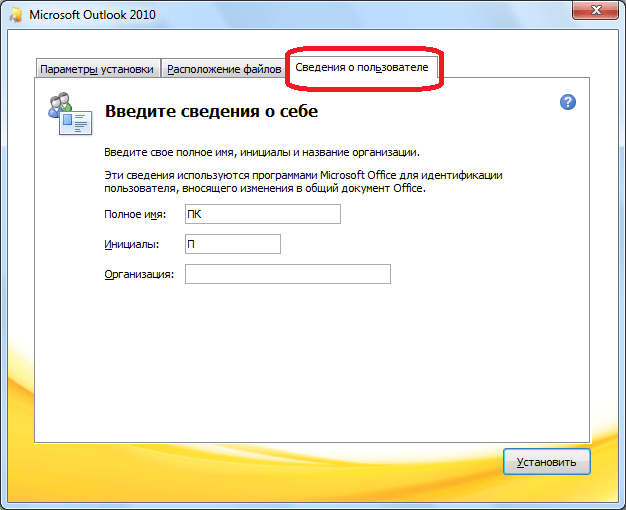Viewport: 626px width, 510px height.
Task: Click the user info people icon
Action: click(x=70, y=114)
